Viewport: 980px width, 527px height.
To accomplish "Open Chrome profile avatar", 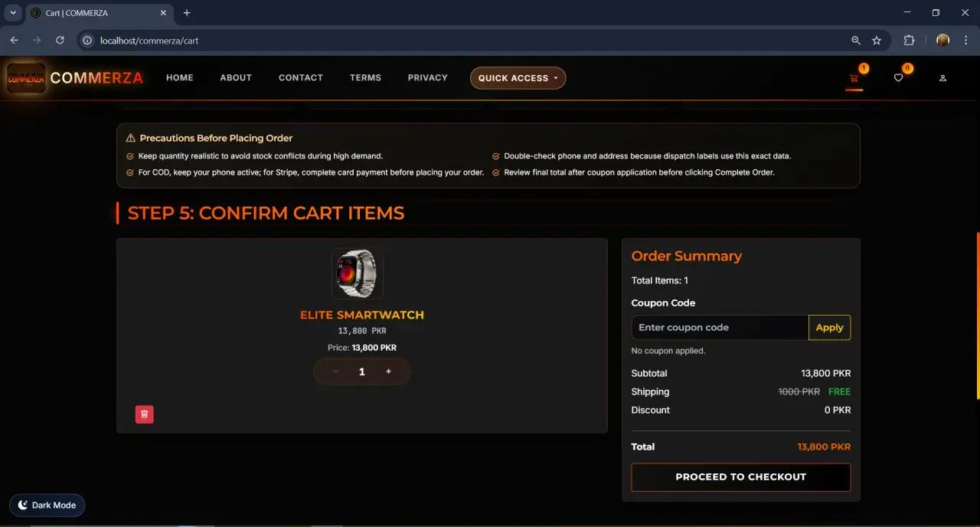I will 942,40.
